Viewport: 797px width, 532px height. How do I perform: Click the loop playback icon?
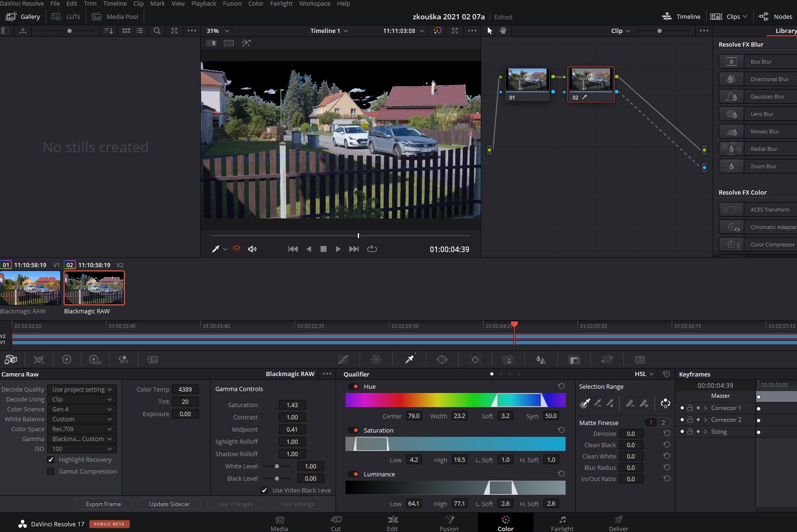click(x=372, y=249)
